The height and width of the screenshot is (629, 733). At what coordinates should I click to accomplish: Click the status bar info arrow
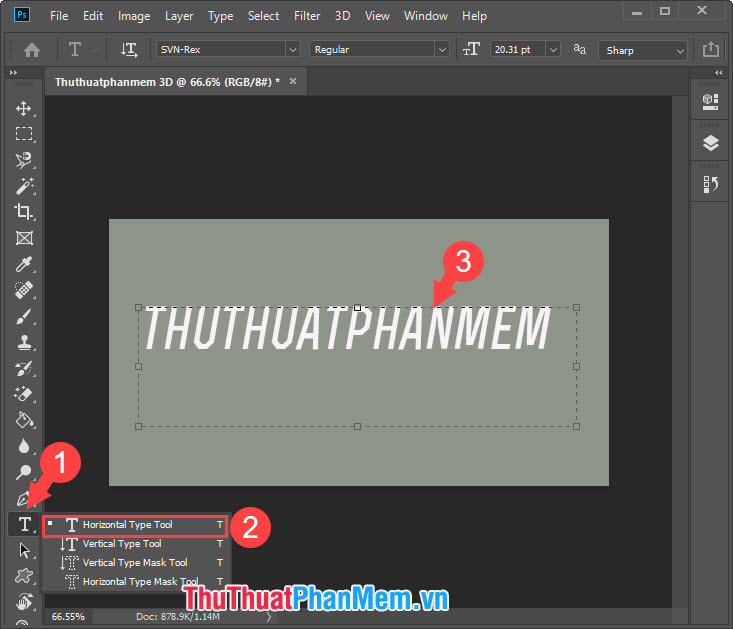click(269, 617)
